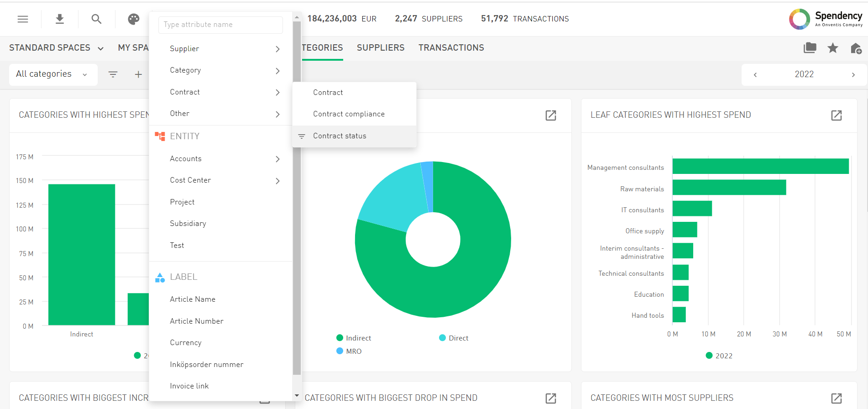The width and height of the screenshot is (868, 409).
Task: Open the hamburger main menu
Action: pos(23,19)
